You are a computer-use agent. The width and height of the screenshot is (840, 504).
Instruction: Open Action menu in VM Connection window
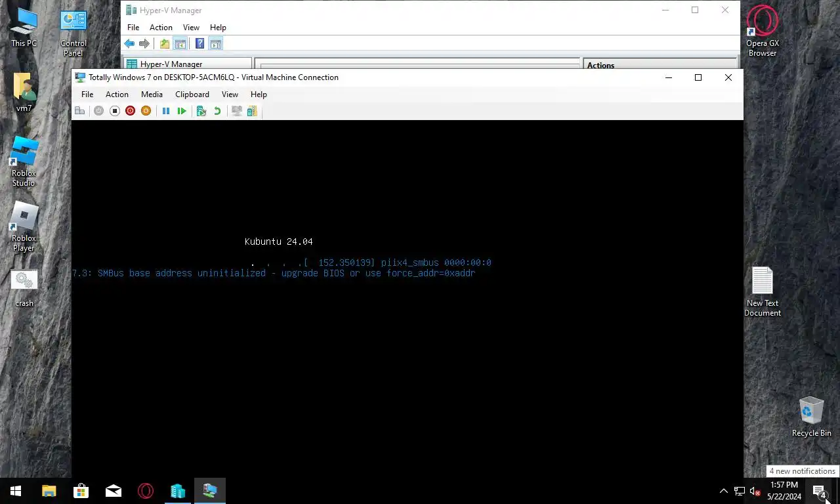tap(117, 94)
